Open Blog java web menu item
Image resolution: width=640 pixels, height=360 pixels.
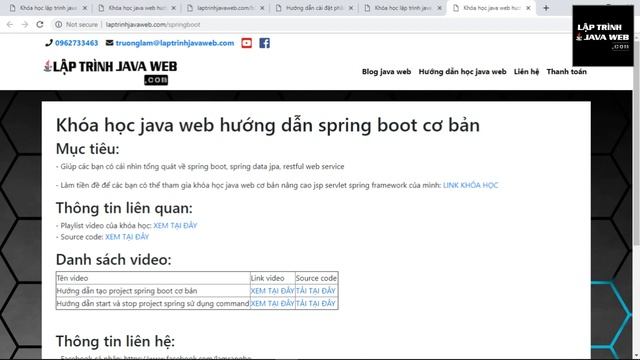point(386,71)
